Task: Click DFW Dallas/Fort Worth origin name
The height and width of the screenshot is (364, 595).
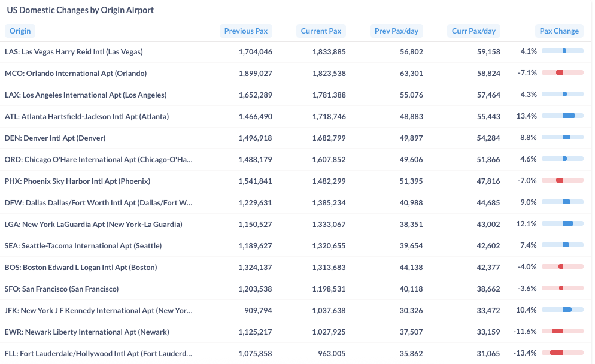Action: tap(99, 203)
